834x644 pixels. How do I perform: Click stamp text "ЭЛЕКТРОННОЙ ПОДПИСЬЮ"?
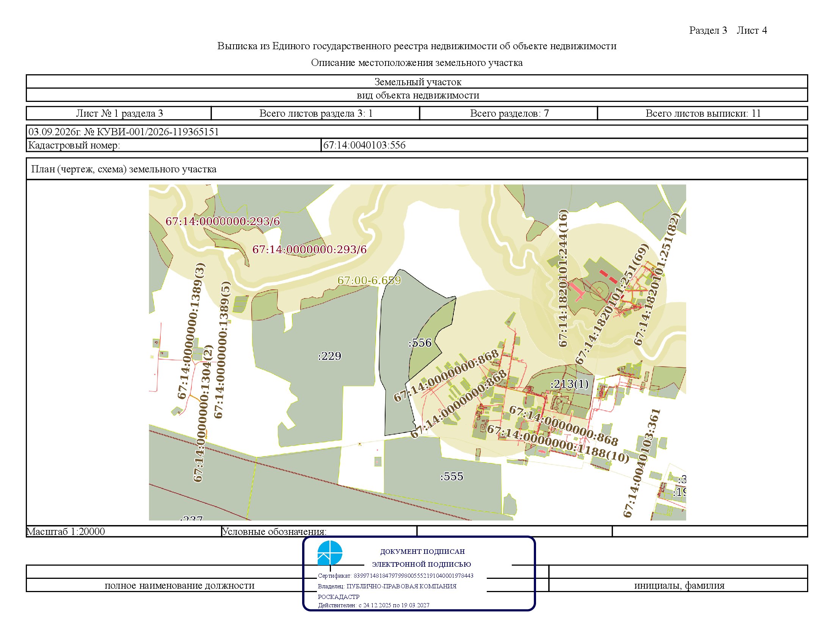pyautogui.click(x=422, y=564)
